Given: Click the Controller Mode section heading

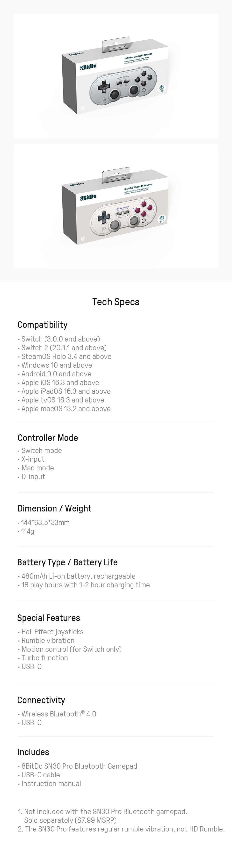Looking at the screenshot, I should (x=48, y=438).
